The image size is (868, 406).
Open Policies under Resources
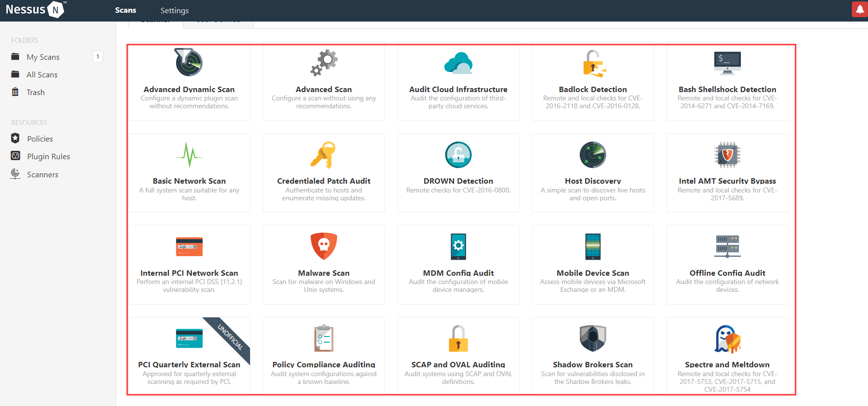40,139
